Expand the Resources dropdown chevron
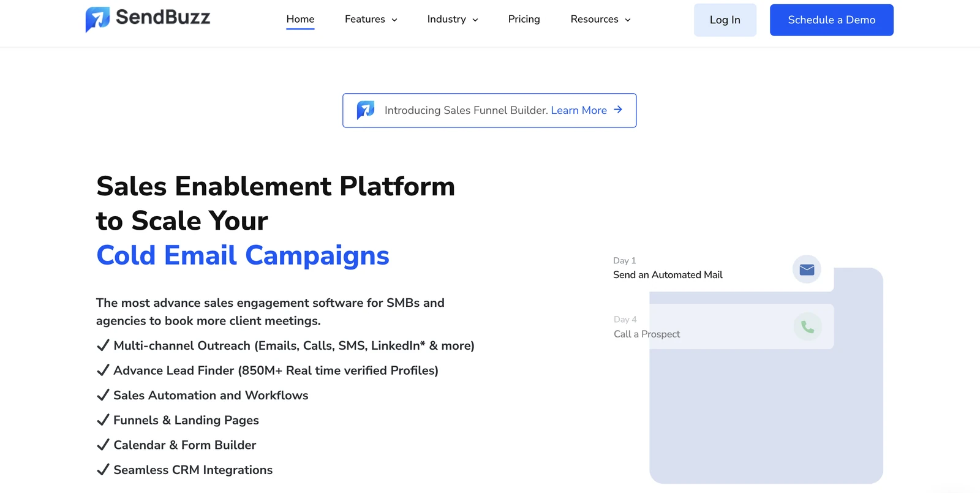Viewport: 980px width, 493px height. pos(628,20)
